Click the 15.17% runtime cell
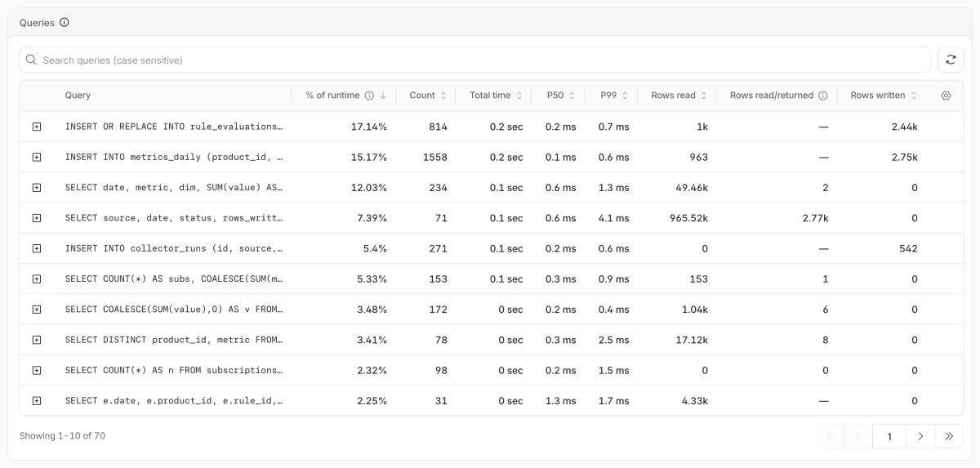The width and height of the screenshot is (980, 468). coord(369,157)
